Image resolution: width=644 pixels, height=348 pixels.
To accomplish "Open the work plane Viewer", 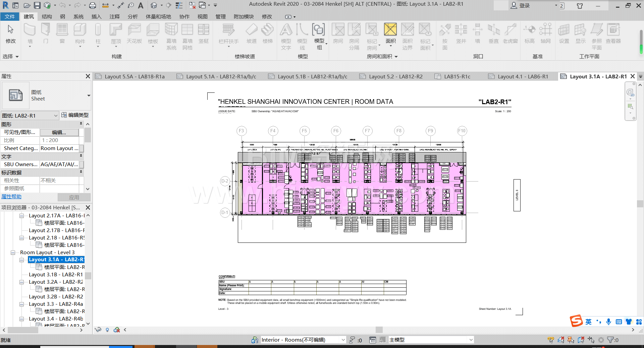I will [x=613, y=33].
